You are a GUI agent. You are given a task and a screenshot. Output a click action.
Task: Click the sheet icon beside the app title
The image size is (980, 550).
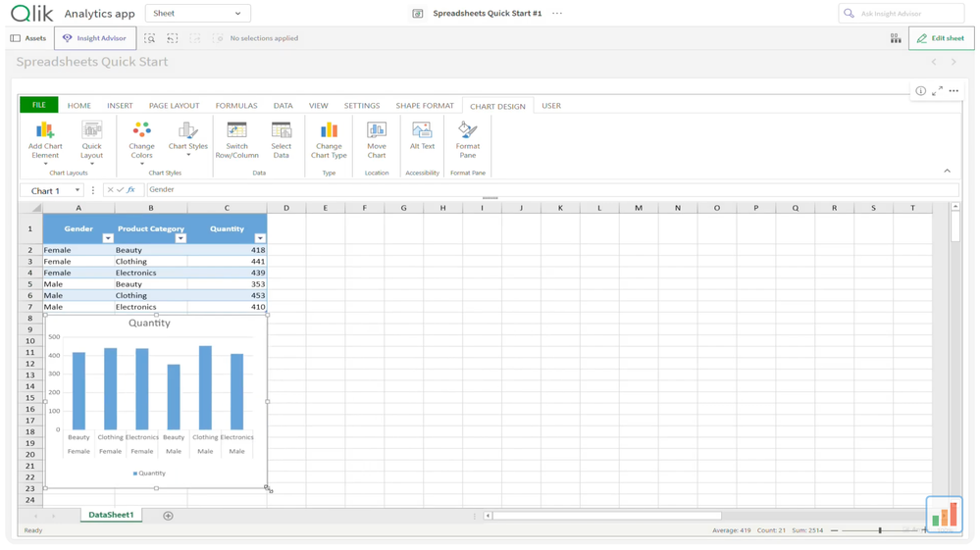pyautogui.click(x=418, y=13)
